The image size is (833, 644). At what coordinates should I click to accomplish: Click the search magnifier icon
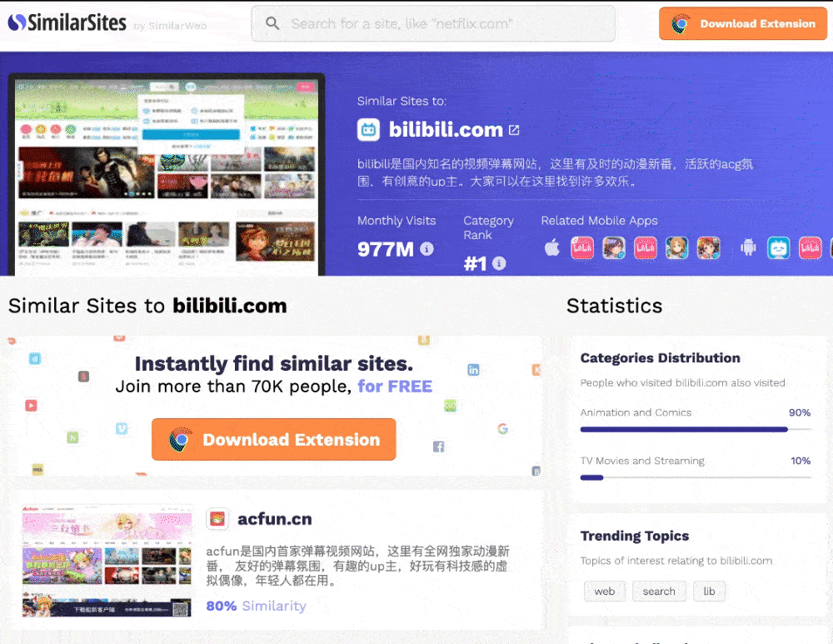(x=272, y=23)
